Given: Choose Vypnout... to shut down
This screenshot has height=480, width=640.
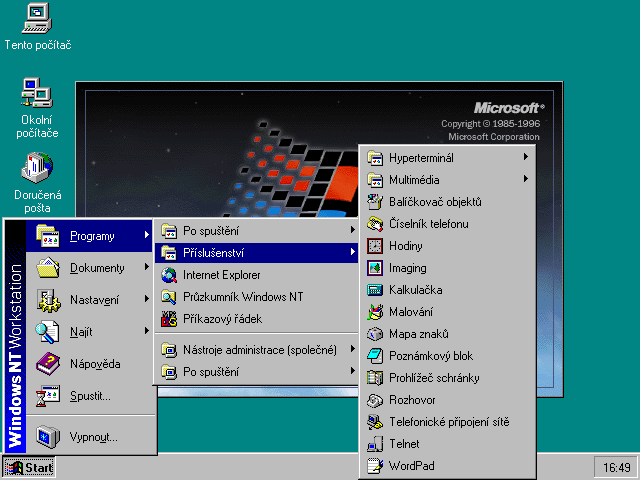Looking at the screenshot, I should (x=93, y=437).
